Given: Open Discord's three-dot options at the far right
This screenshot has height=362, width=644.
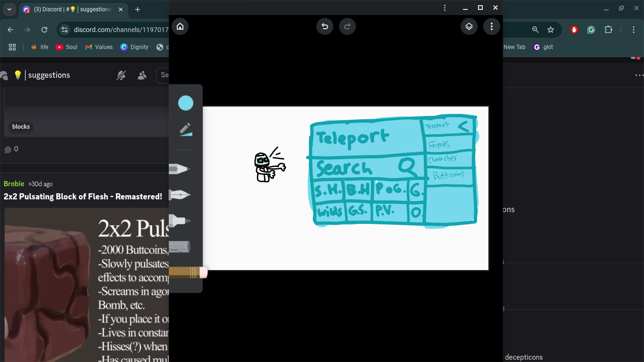Looking at the screenshot, I should coord(639,75).
